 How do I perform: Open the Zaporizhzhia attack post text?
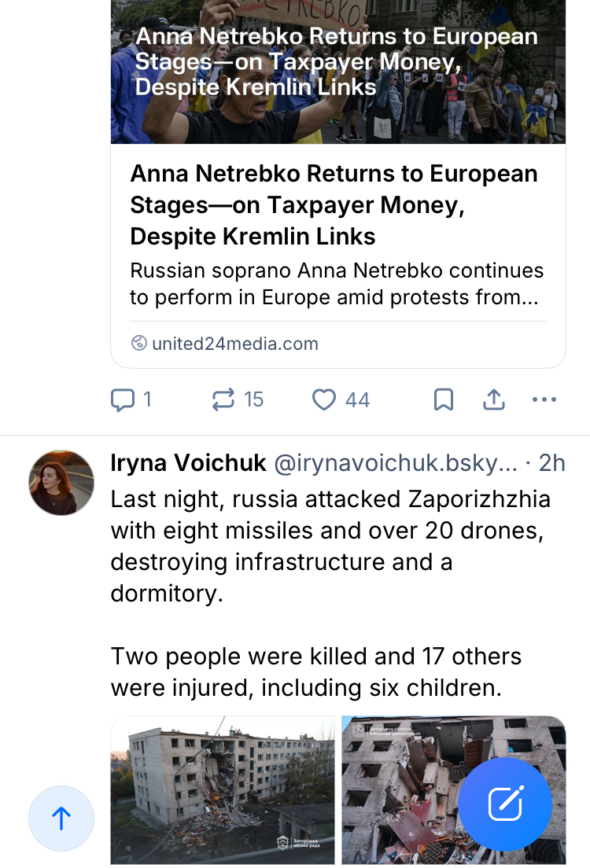(330, 546)
